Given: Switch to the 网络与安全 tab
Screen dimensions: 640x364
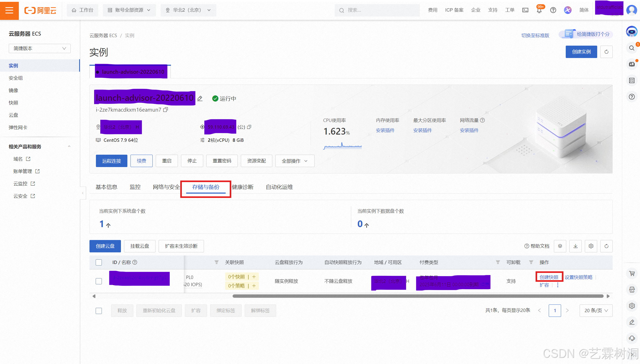Looking at the screenshot, I should 166,187.
